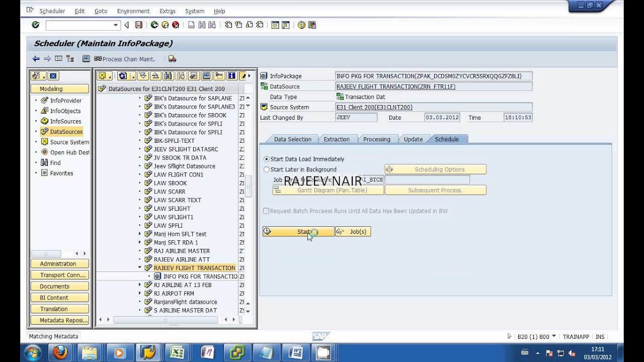
Task: Click the Expand Subtree icon in tree toolbar
Action: tap(143, 76)
